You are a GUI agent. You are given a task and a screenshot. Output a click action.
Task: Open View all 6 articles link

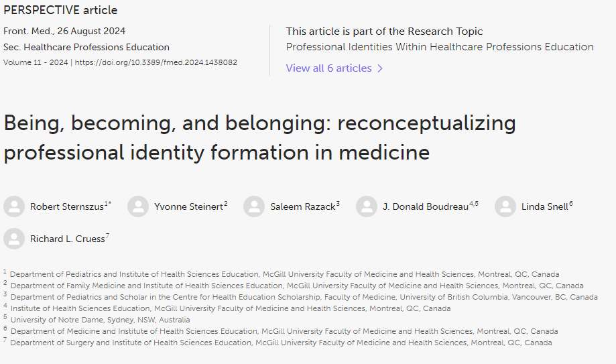[329, 68]
